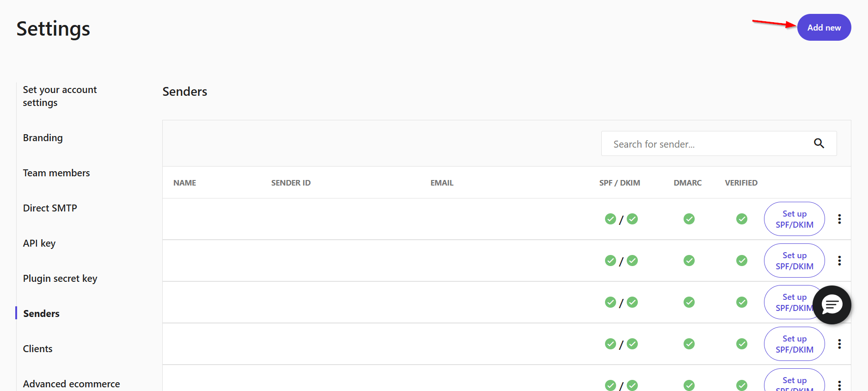Click Set up SPF/DKIM in first row
This screenshot has width=868, height=391.
coord(795,219)
